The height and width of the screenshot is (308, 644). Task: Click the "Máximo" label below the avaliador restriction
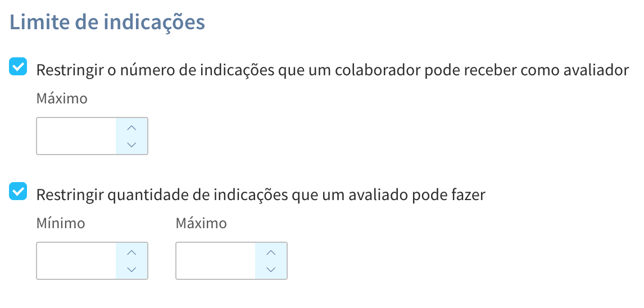[62, 99]
